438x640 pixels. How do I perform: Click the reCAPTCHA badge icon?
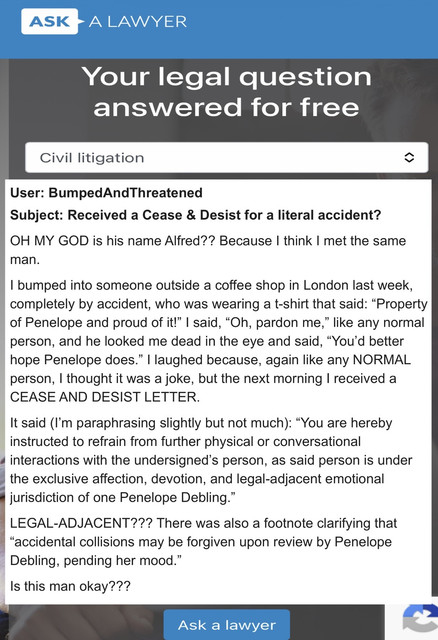420,621
